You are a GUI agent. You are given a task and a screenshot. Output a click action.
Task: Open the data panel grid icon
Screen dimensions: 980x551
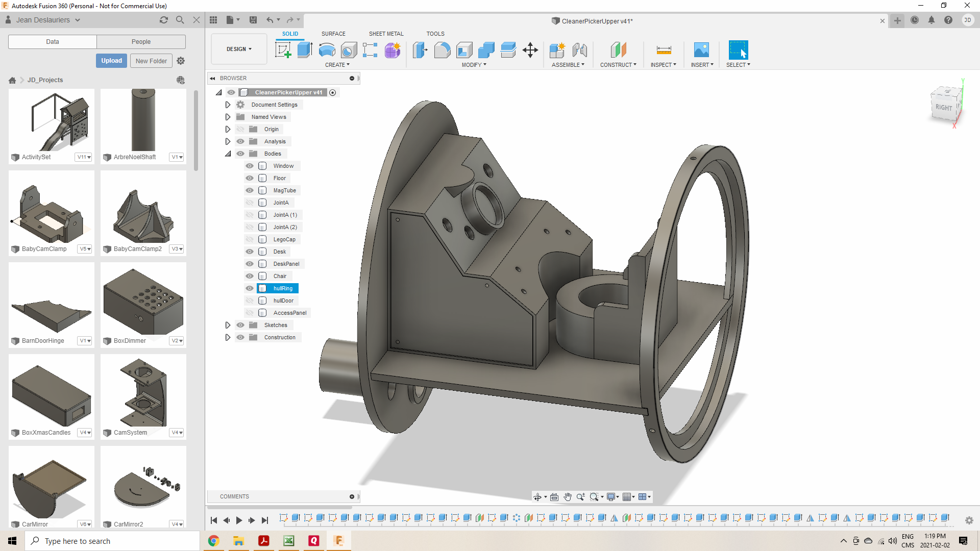[213, 20]
